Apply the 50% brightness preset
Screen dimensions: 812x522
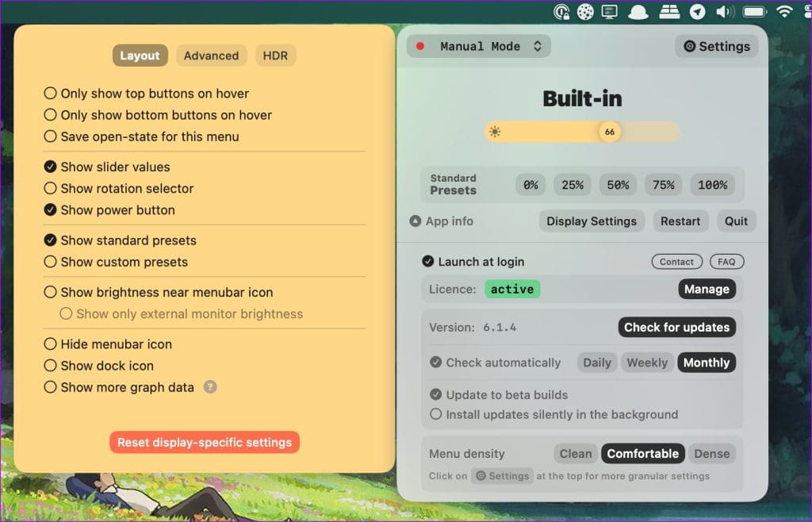pyautogui.click(x=618, y=185)
